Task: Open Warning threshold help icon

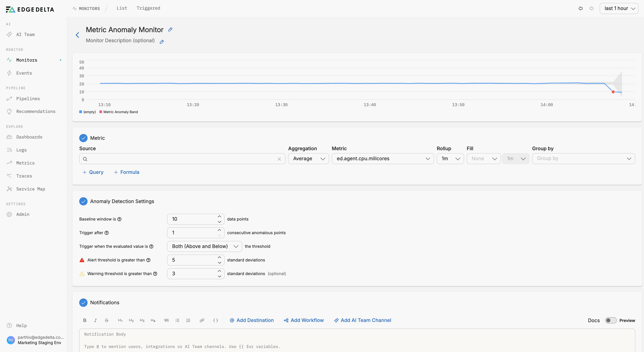Action: click(x=155, y=274)
